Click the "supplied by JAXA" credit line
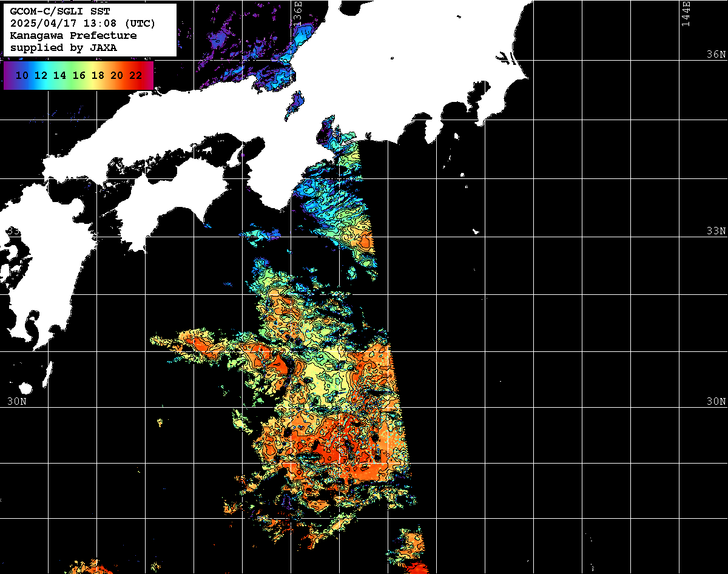Screen dimensions: 728x574 (x=64, y=48)
